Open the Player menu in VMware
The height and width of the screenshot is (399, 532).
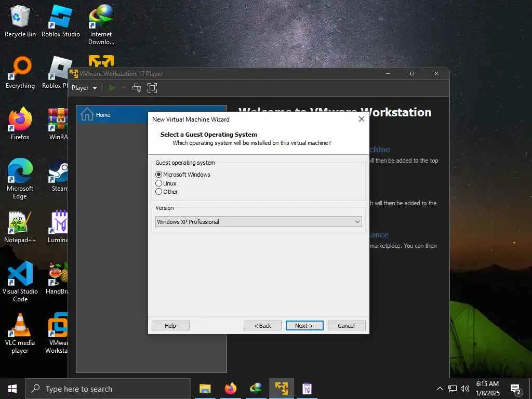(x=84, y=88)
